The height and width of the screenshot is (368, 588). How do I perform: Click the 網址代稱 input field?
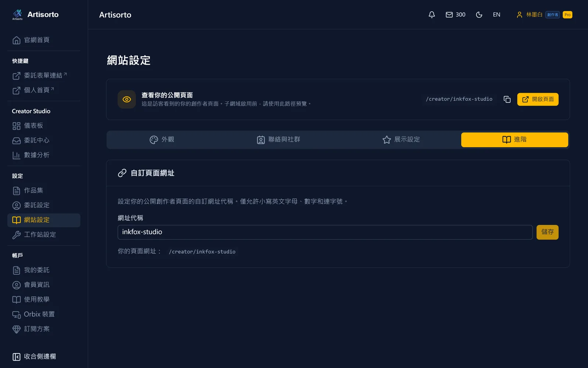[325, 232]
